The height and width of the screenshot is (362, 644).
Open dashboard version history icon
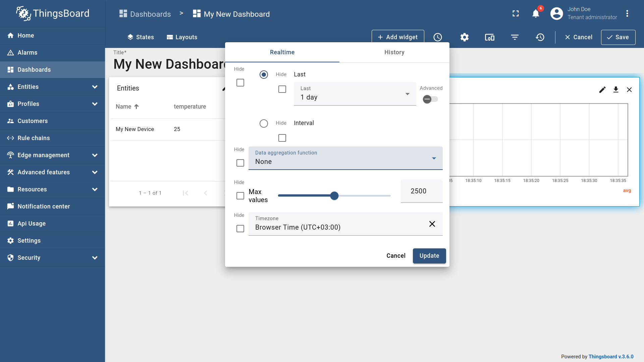(540, 37)
